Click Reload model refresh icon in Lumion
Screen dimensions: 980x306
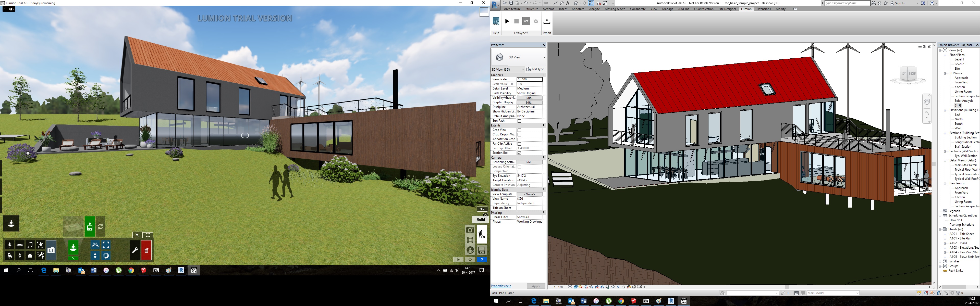101,226
